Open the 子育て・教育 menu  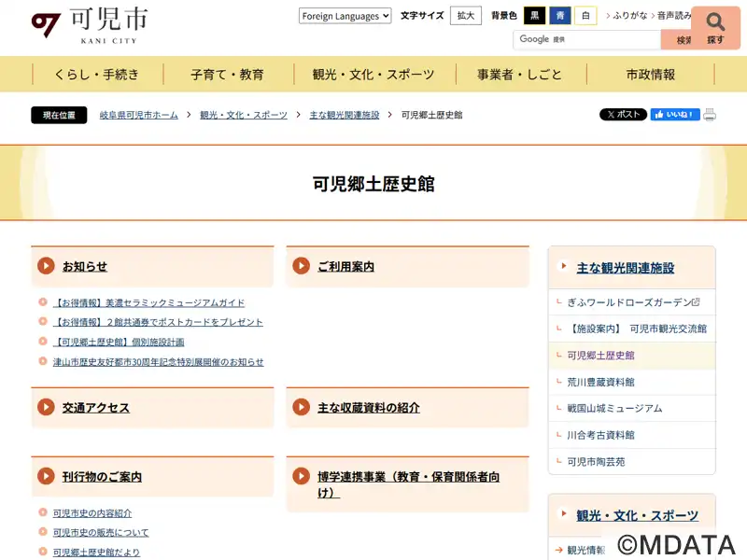tap(227, 75)
